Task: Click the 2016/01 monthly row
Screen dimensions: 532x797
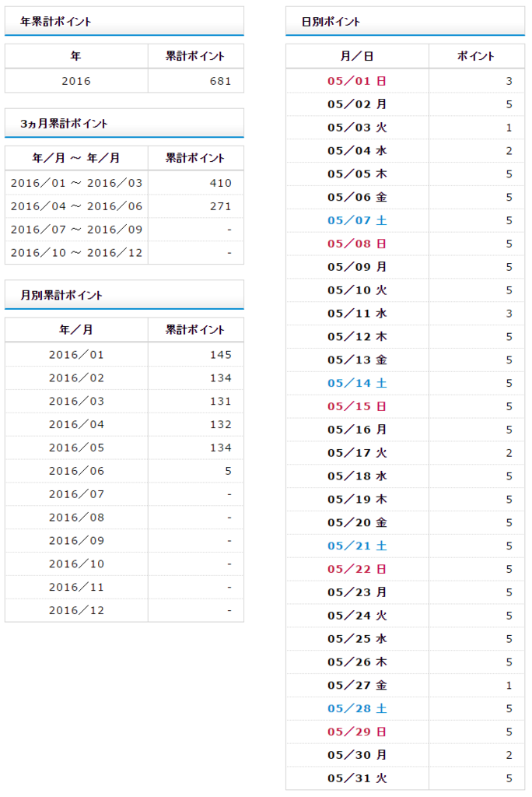Action: [124, 355]
